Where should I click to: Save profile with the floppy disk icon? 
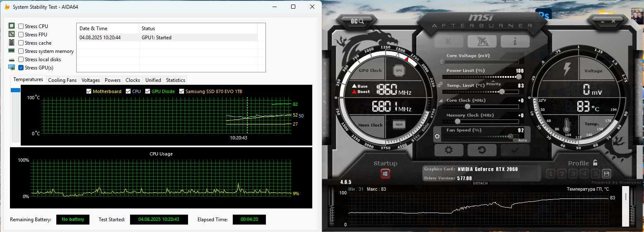pos(606,174)
